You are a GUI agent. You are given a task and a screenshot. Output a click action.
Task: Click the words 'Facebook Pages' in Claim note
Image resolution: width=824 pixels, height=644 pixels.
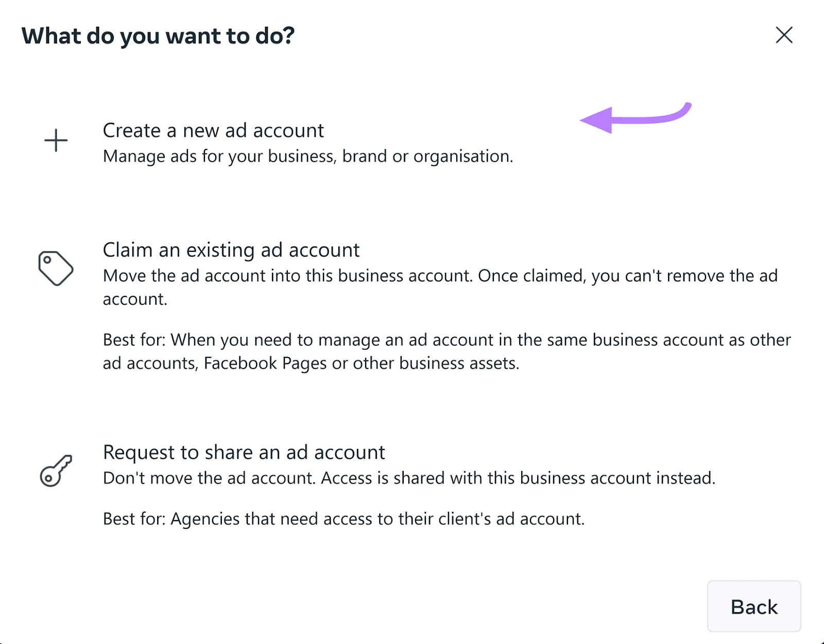pyautogui.click(x=265, y=363)
